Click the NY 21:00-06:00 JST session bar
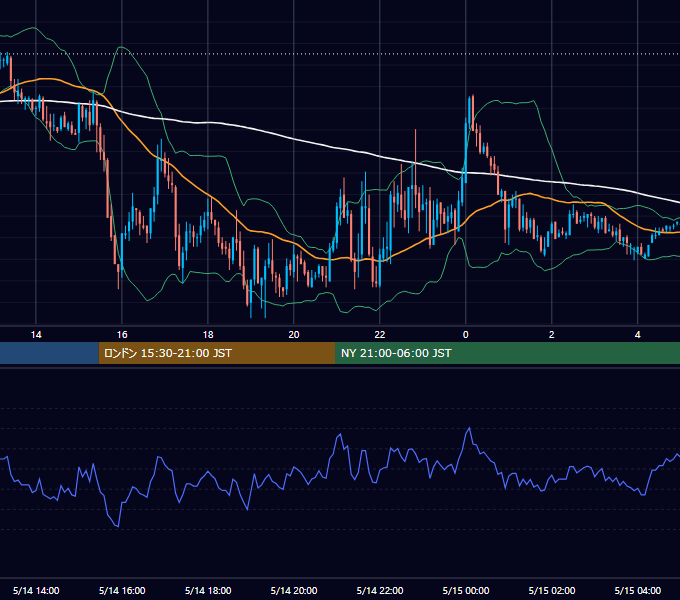This screenshot has height=600, width=680. coord(507,353)
